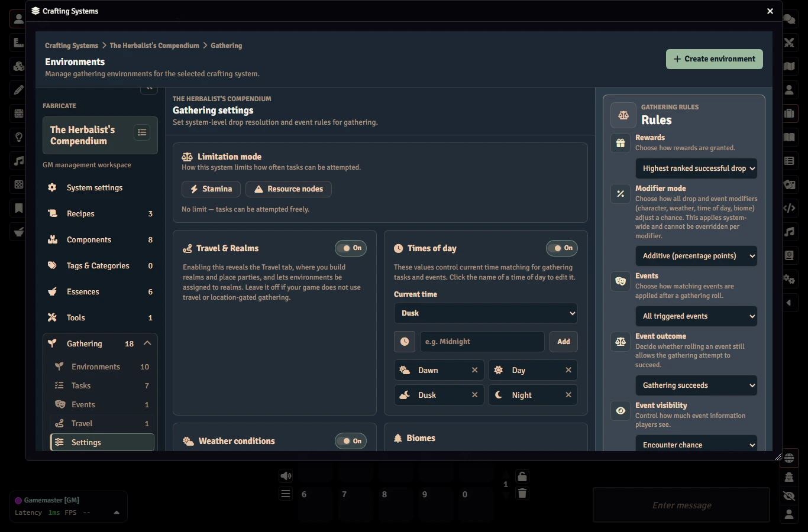Open the Foundry combat tracker crossed swords icon
The height and width of the screenshot is (532, 808).
[x=789, y=43]
